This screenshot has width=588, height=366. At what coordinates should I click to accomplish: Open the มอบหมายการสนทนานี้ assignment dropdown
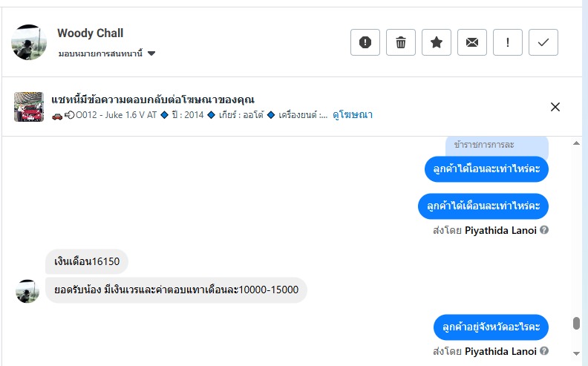tap(107, 53)
